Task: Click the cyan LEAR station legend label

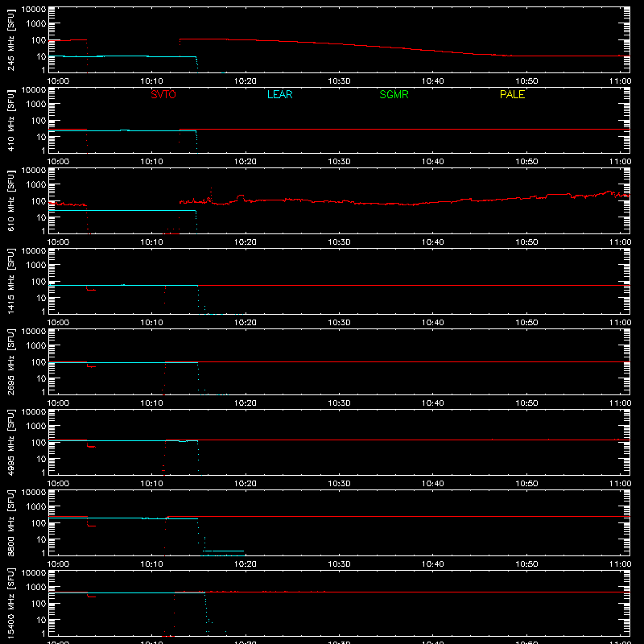Action: 279,94
